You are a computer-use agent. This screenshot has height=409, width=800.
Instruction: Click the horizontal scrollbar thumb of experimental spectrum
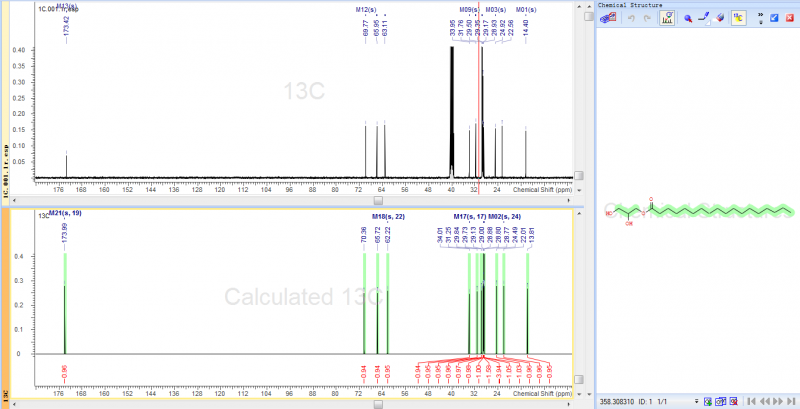pos(378,200)
